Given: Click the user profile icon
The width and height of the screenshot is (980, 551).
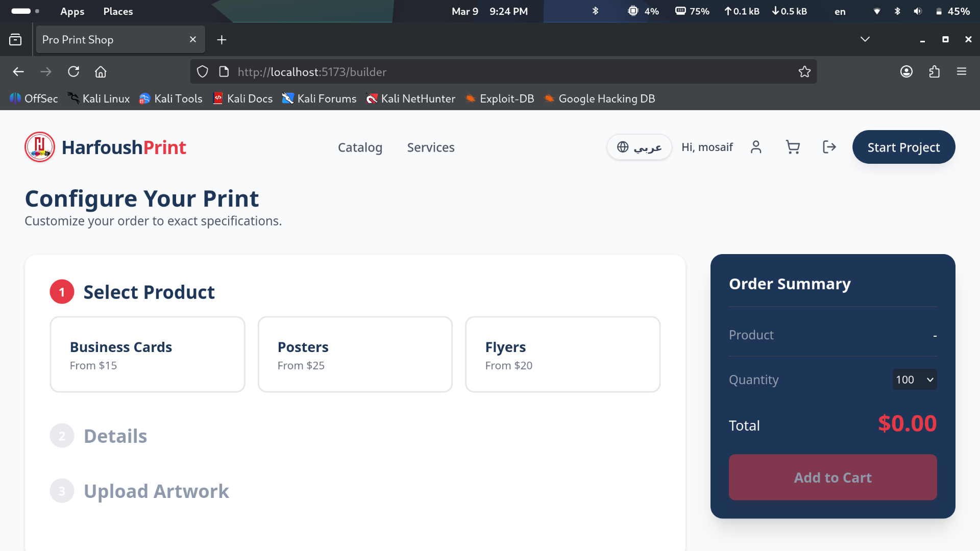Looking at the screenshot, I should pos(756,147).
